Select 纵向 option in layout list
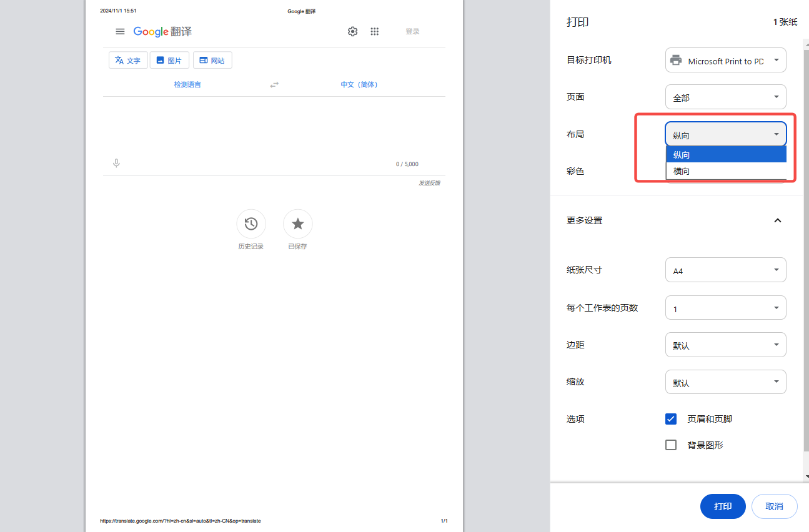This screenshot has height=532, width=809. pos(726,154)
